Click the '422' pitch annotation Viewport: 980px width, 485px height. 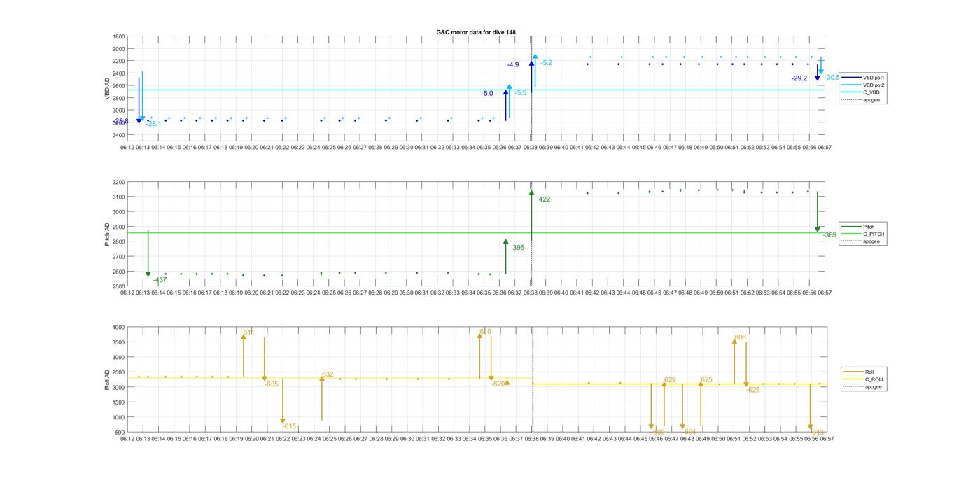[544, 199]
